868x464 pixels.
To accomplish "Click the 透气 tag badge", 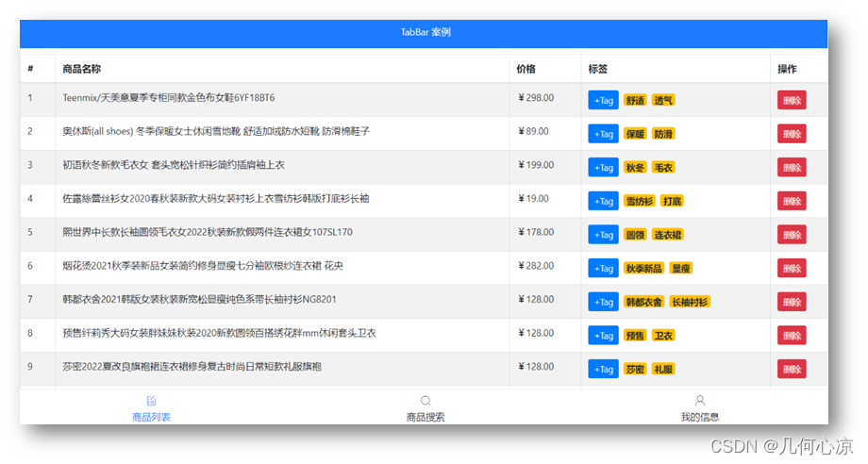I will pos(663,100).
